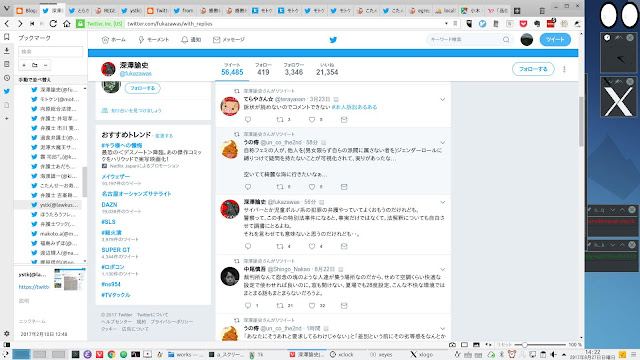Open the モーメント item in Twitter nav

point(153,40)
